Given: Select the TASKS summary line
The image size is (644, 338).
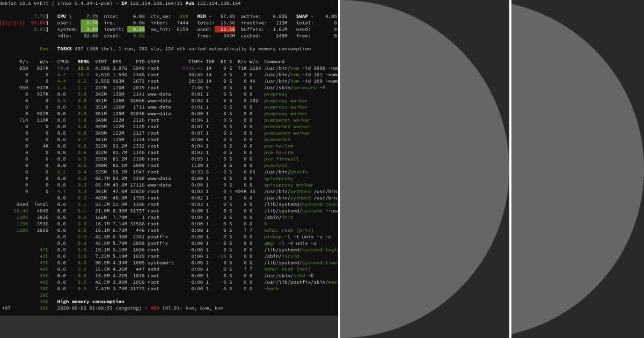Looking at the screenshot, I should [x=63, y=48].
